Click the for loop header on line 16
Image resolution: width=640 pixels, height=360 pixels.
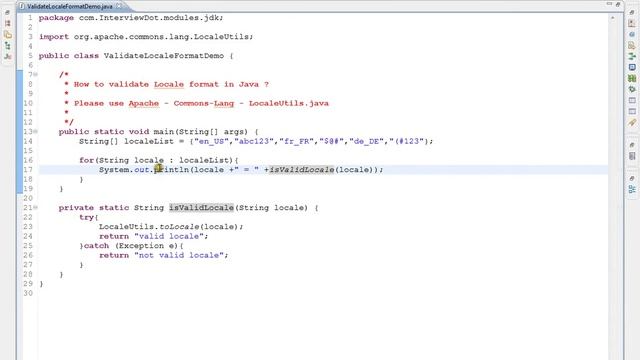[x=159, y=160]
